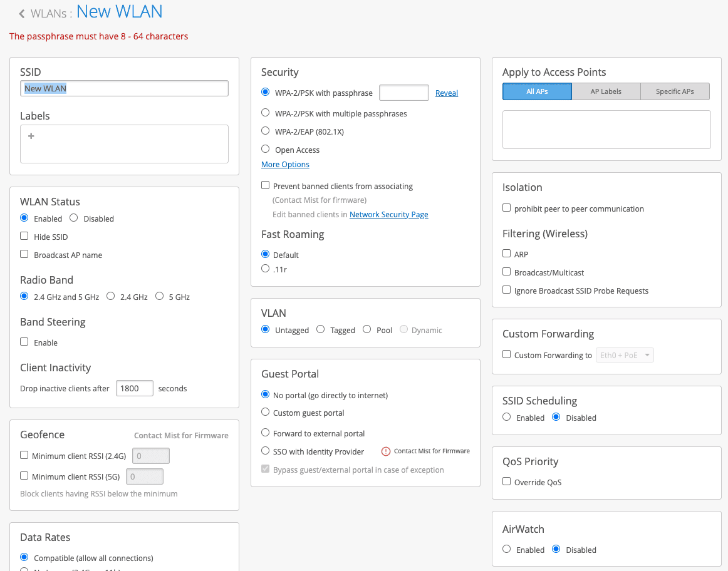This screenshot has width=728, height=571.
Task: Enable SSID Scheduling radio button
Action: pyautogui.click(x=507, y=417)
